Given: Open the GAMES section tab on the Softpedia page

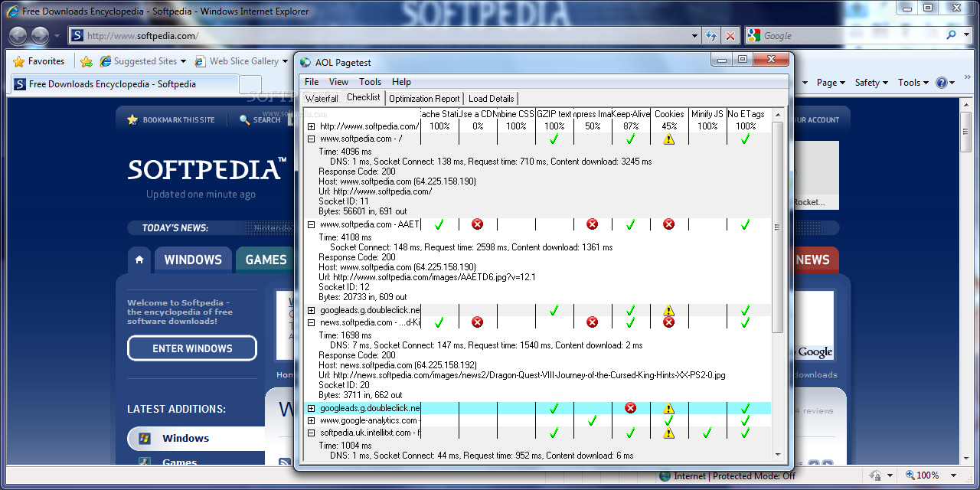Looking at the screenshot, I should (266, 260).
